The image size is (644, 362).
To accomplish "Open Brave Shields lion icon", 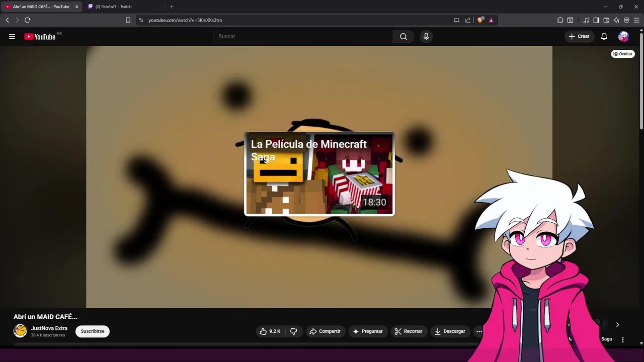I will point(480,20).
